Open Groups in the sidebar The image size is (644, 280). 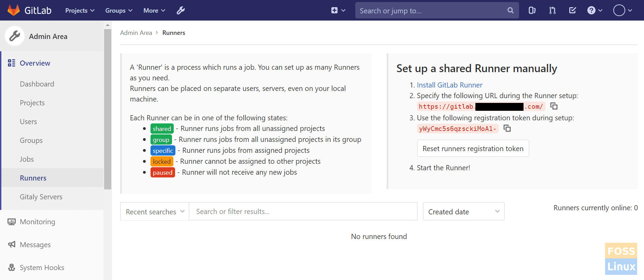[31, 141]
